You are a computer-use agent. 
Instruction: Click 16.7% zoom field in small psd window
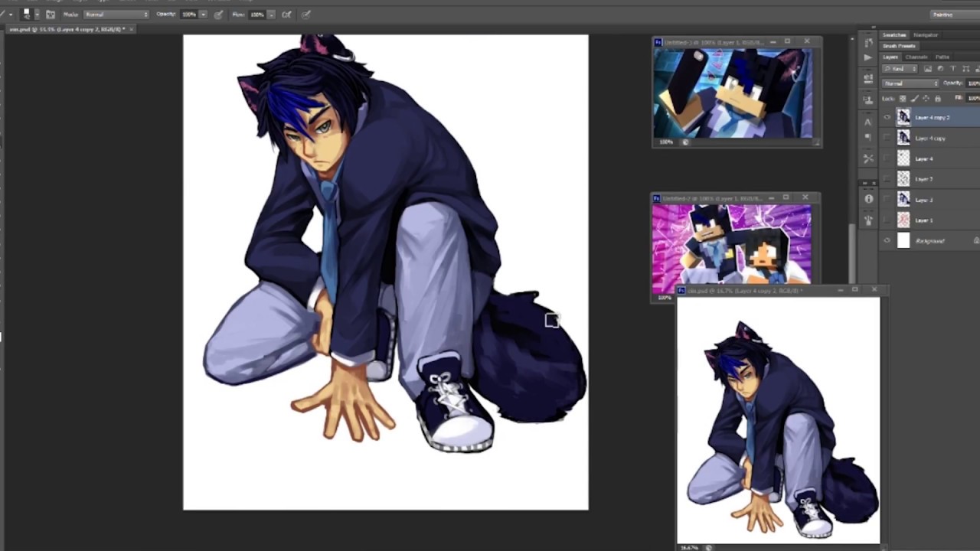pyautogui.click(x=689, y=548)
